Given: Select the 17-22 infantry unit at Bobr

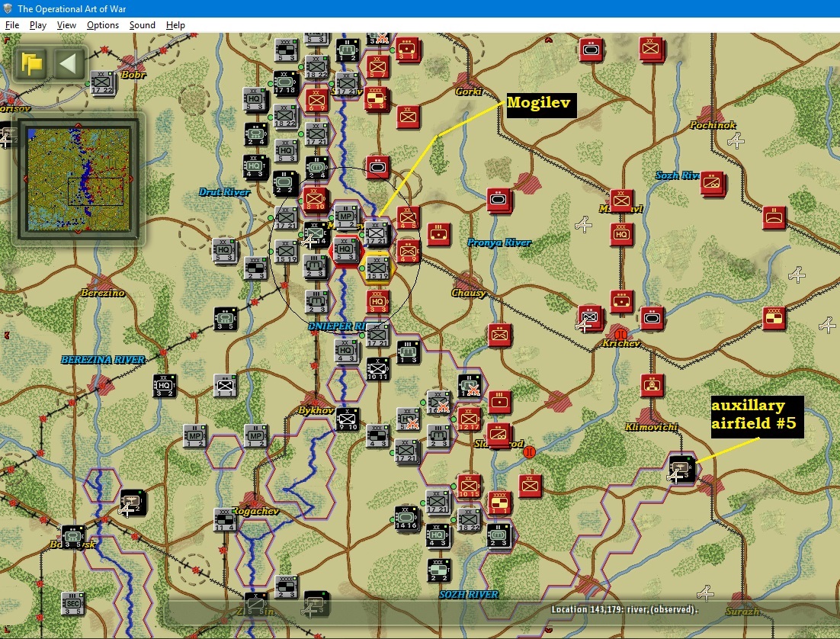Looking at the screenshot, I should 103,82.
